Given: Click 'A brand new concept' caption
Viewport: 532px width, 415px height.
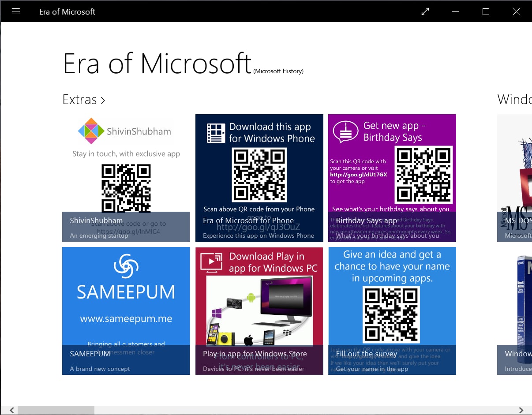Looking at the screenshot, I should coord(100,369).
